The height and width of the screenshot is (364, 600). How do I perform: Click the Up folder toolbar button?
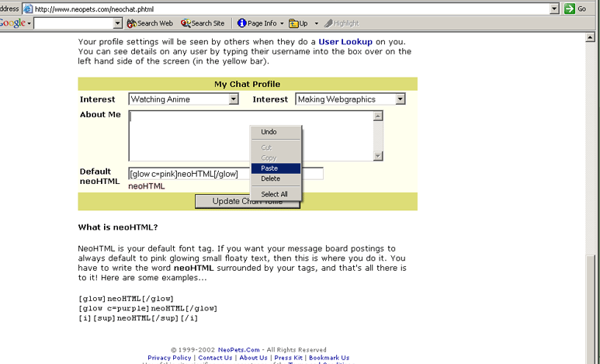(298, 23)
